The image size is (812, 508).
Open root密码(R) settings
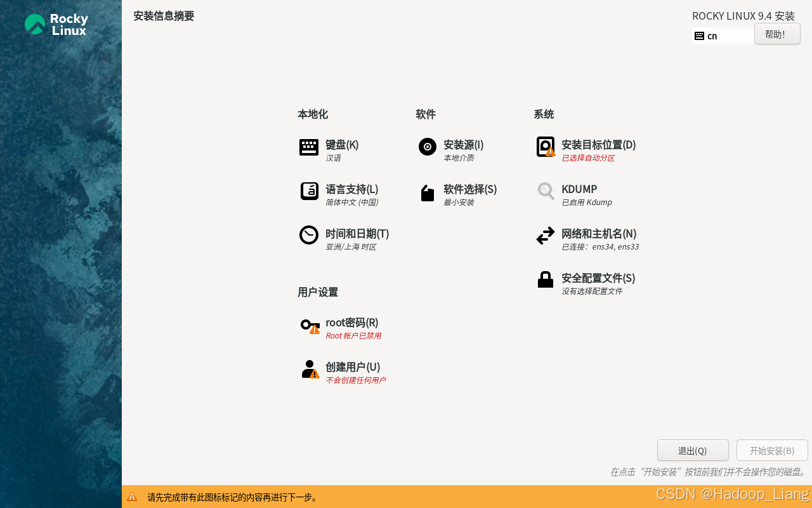pos(352,323)
